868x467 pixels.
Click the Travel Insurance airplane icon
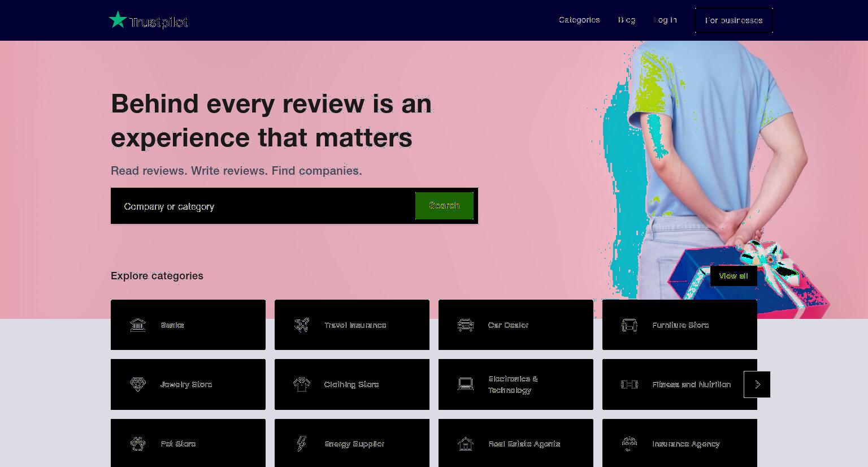pos(302,325)
